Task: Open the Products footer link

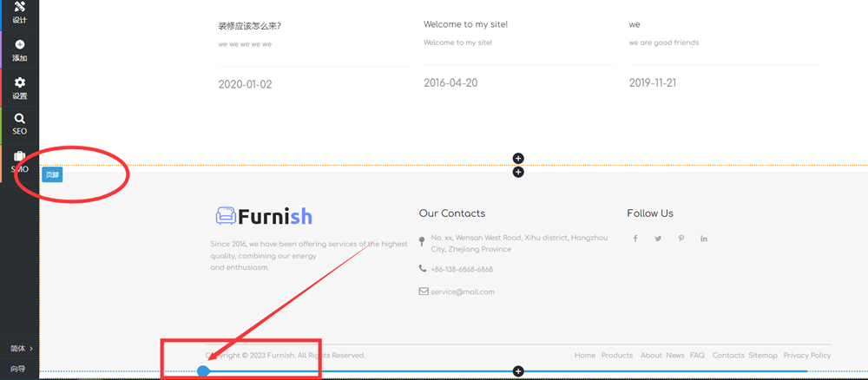Action: point(616,356)
